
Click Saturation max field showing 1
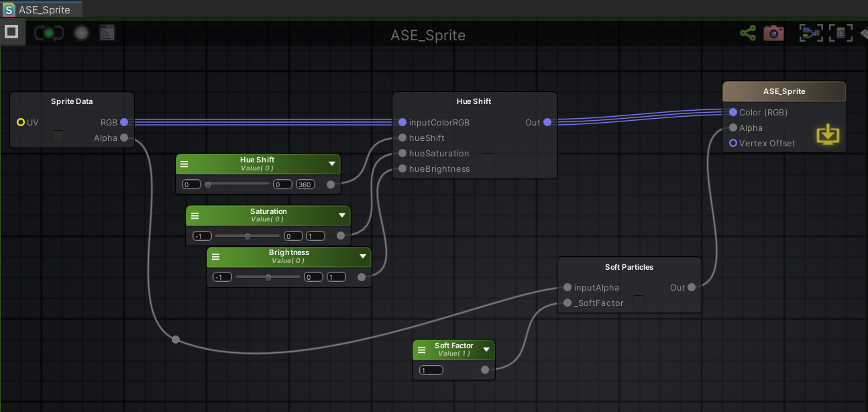(x=316, y=236)
